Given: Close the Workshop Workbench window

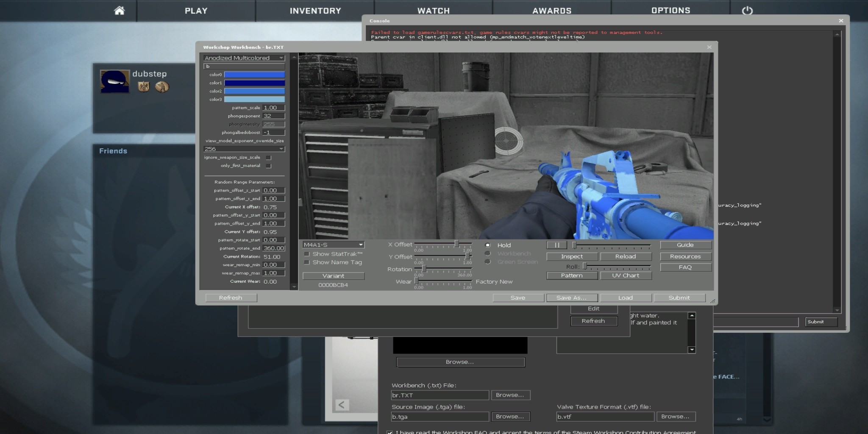Looking at the screenshot, I should click(x=709, y=47).
